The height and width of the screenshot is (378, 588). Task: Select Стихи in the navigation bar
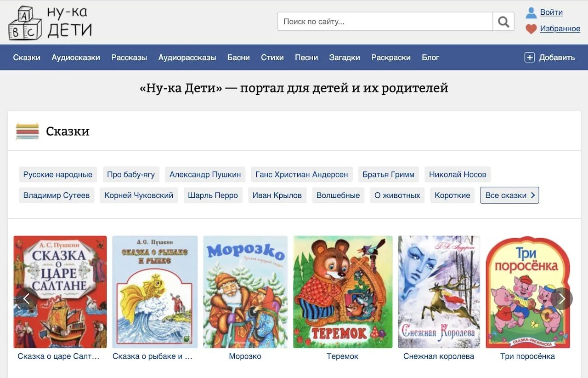tap(272, 57)
